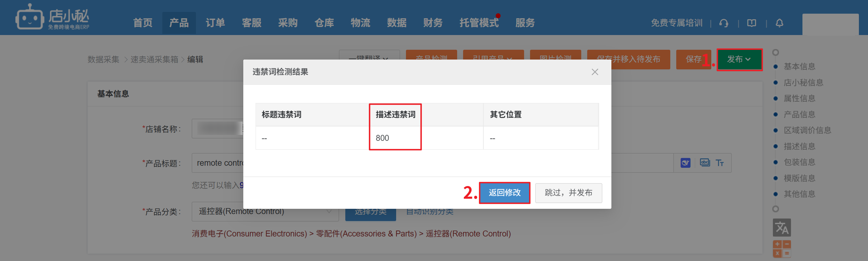
Task: Open the 物流 navigation menu
Action: coord(360,23)
